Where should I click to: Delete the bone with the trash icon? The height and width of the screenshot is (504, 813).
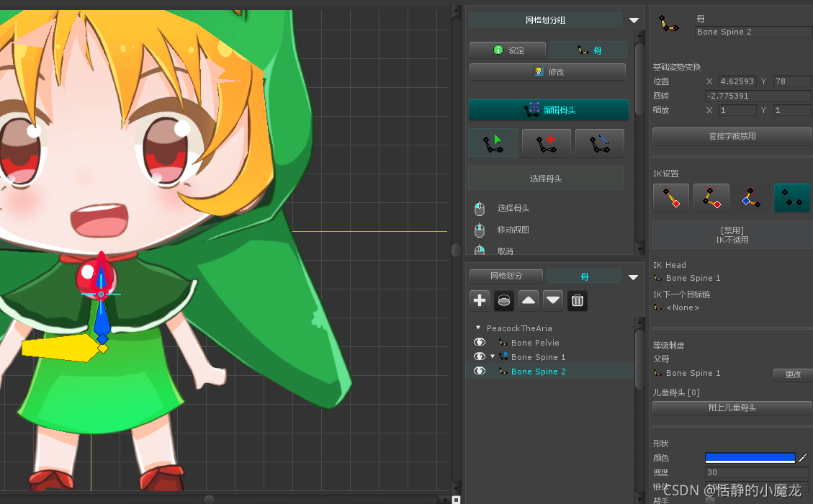click(x=578, y=300)
